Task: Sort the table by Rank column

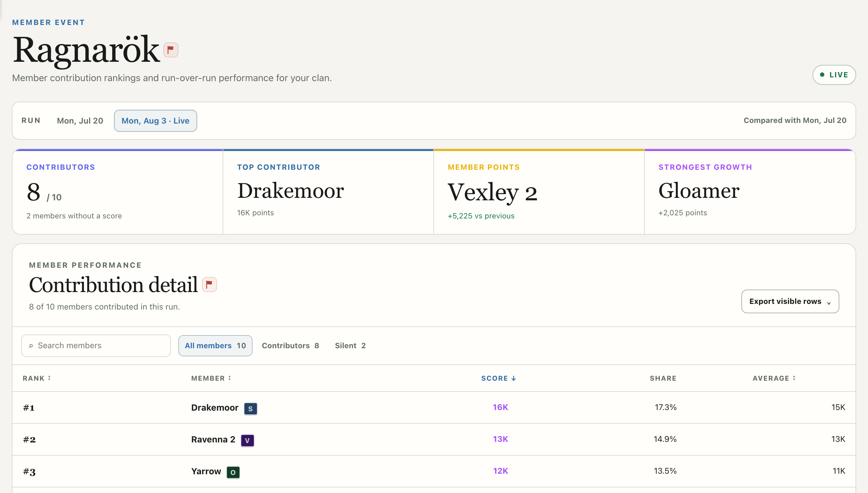Action: 37,378
